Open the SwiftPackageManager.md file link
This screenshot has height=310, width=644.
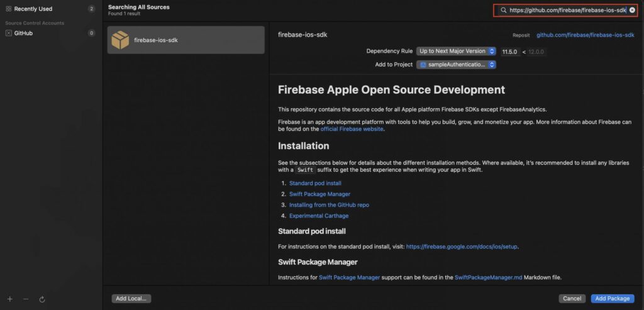click(488, 277)
